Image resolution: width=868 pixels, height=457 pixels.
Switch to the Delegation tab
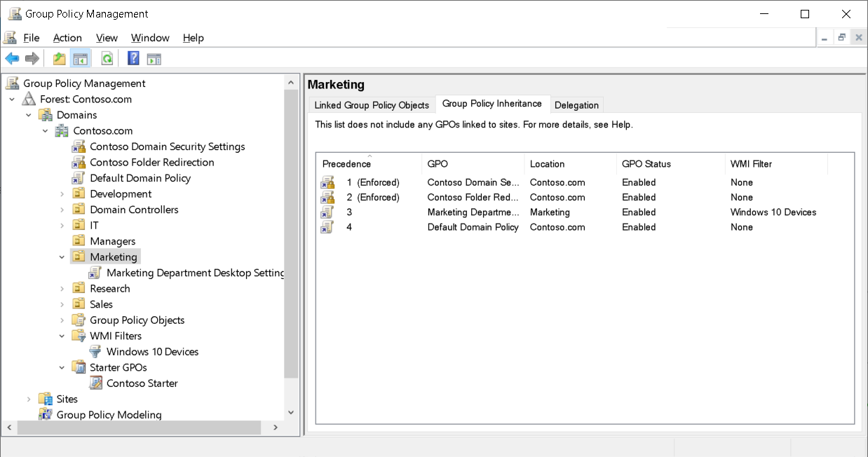pos(576,104)
